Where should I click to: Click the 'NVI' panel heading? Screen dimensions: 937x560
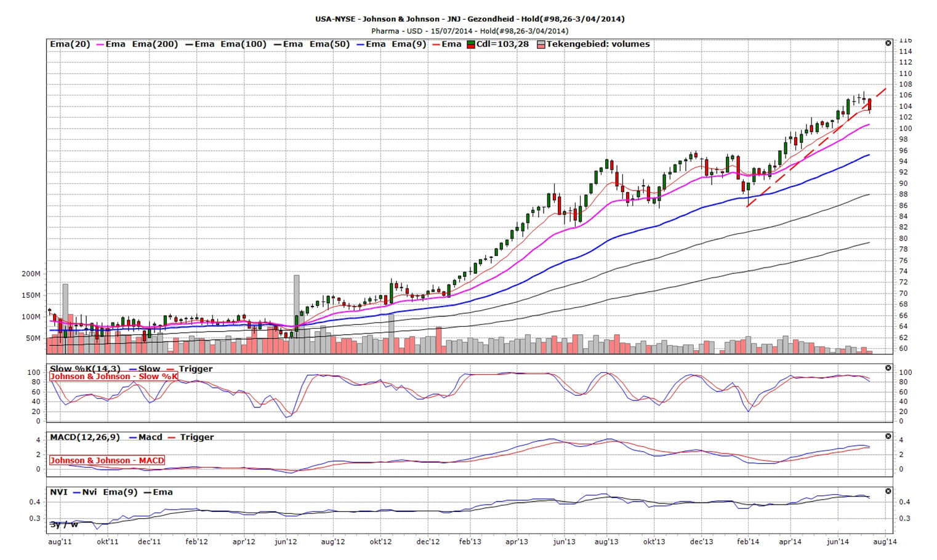click(x=59, y=492)
